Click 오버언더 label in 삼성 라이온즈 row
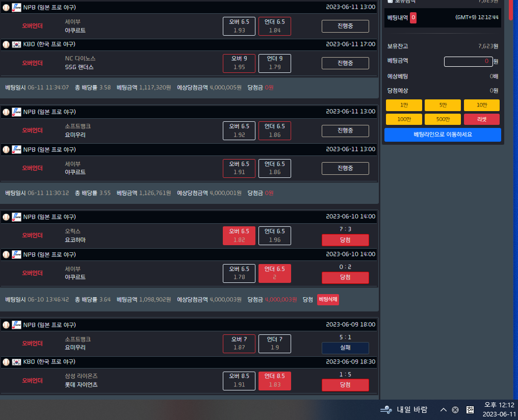 point(33,381)
